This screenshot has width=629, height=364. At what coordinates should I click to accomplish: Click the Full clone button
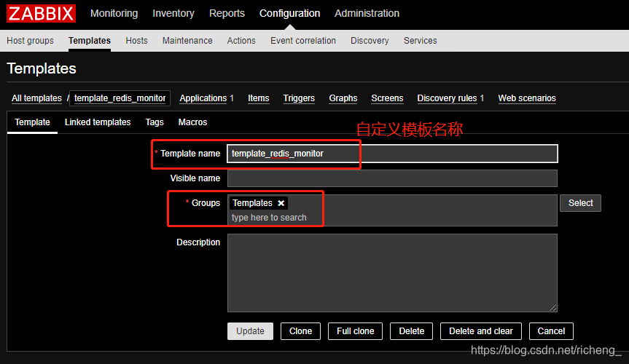pos(355,331)
